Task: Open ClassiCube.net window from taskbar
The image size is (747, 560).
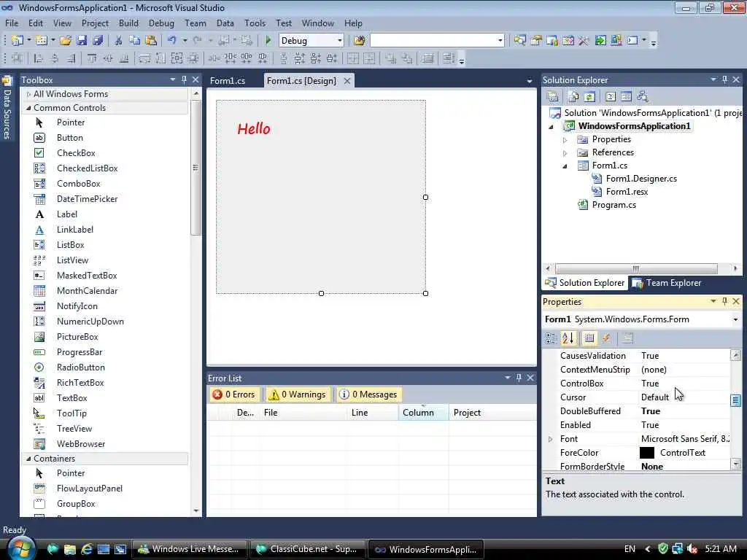Action: click(308, 549)
